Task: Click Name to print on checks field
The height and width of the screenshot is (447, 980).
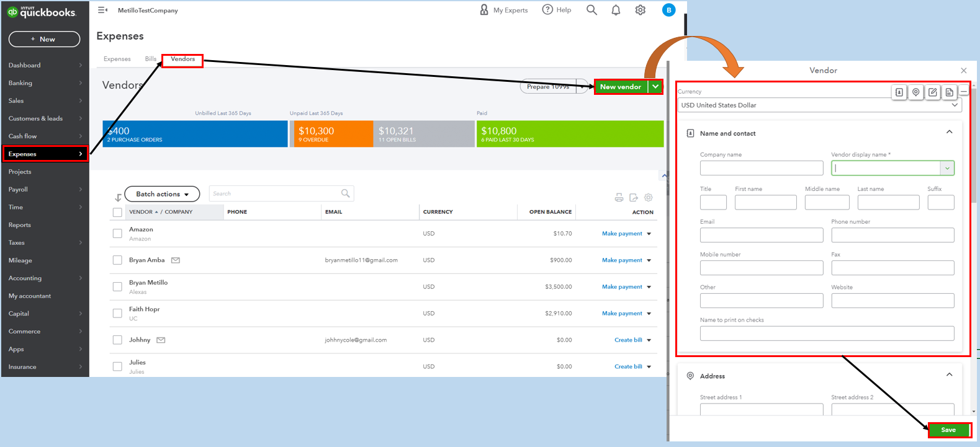Action: [x=827, y=334]
